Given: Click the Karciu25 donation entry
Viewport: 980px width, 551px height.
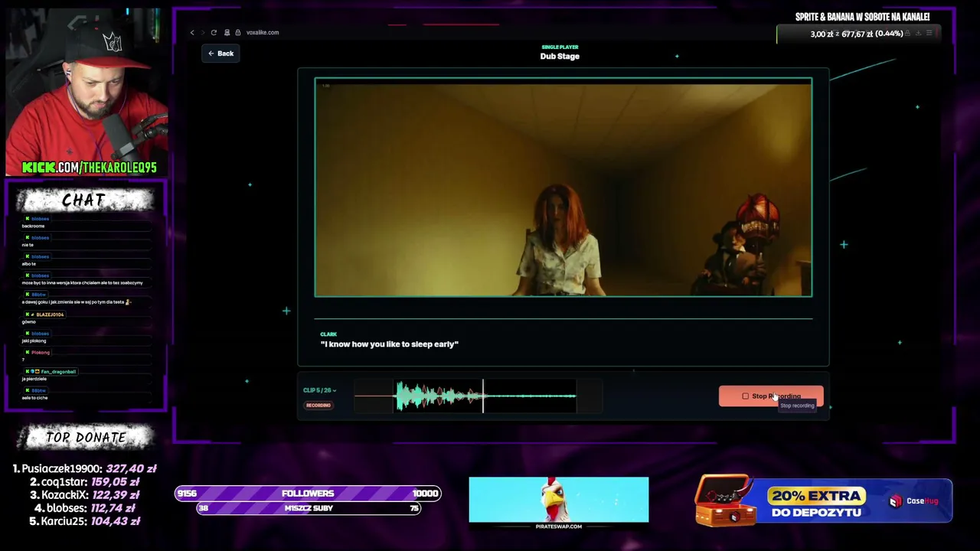Looking at the screenshot, I should tap(84, 521).
